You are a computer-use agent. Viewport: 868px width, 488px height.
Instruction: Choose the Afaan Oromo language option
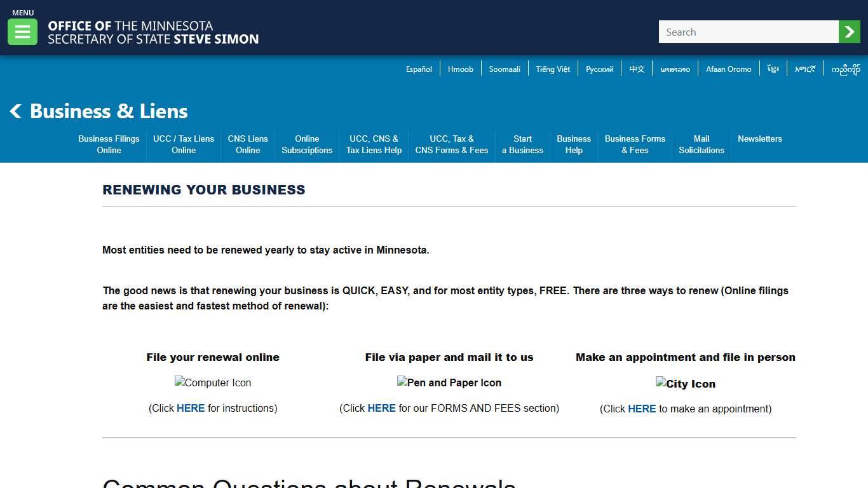pos(728,69)
